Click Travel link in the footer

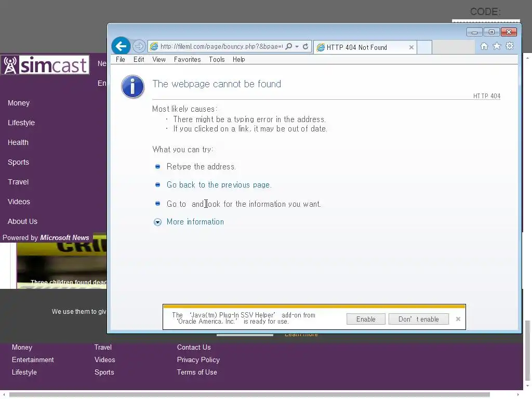103,348
